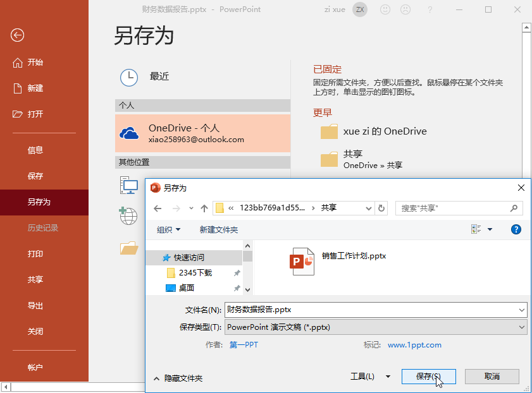Open the dialog help question mark icon
The image size is (532, 393).
point(516,230)
